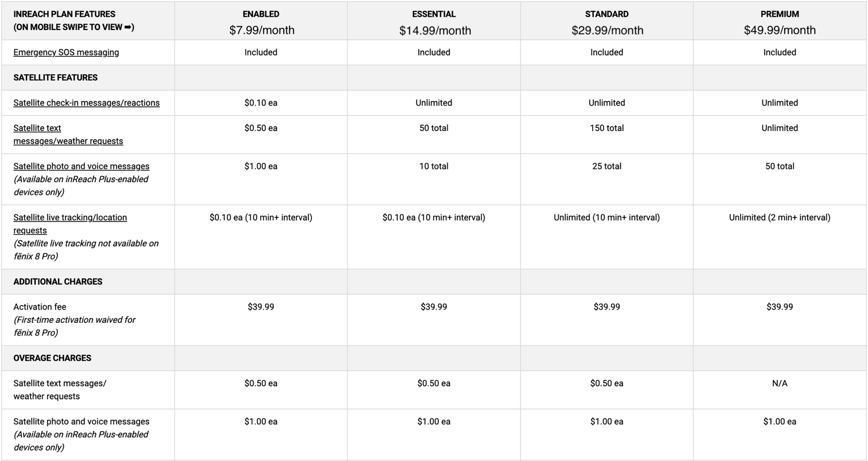Click the Additional Charges section heading
Viewport: 868px width, 461px height.
click(58, 282)
